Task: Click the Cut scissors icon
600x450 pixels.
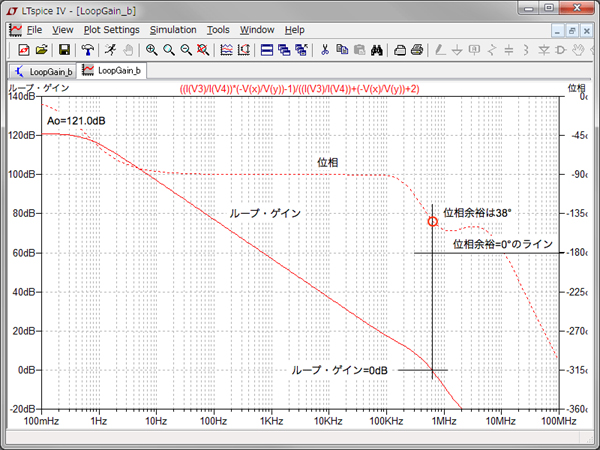Action: pos(325,49)
